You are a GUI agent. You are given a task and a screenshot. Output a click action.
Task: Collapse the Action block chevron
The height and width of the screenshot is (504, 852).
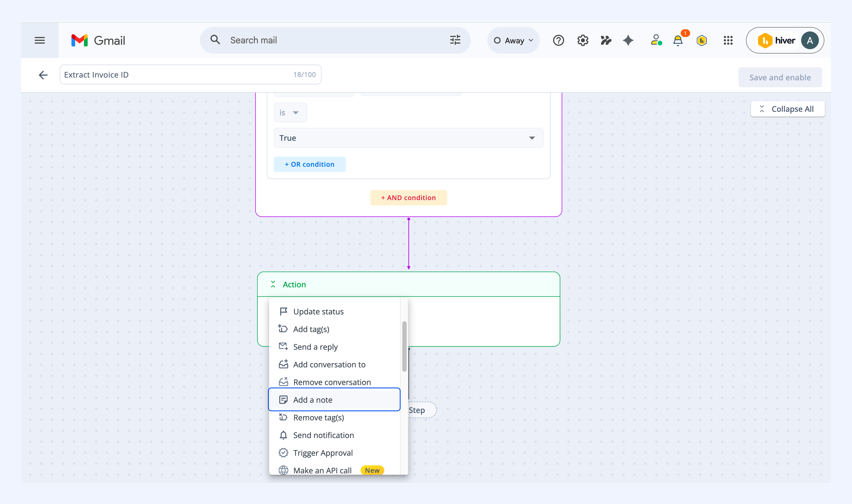pyautogui.click(x=273, y=284)
